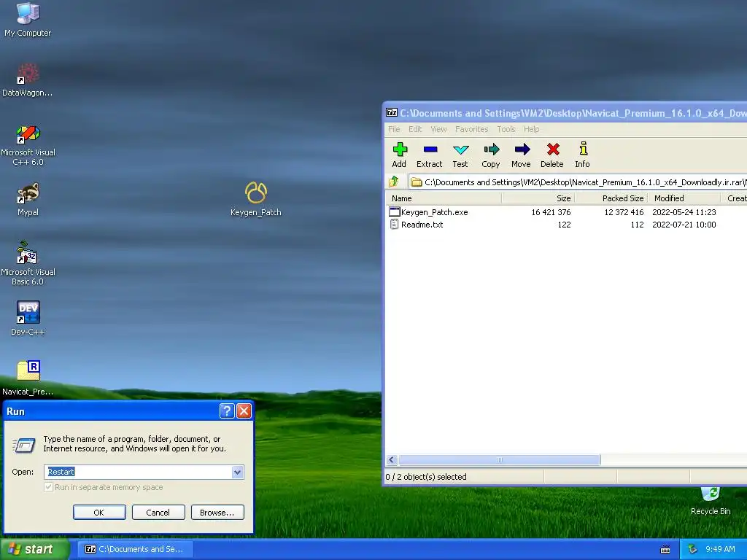Viewport: 747px width, 560px height.
Task: Select the Readme.txt file name
Action: 422,225
